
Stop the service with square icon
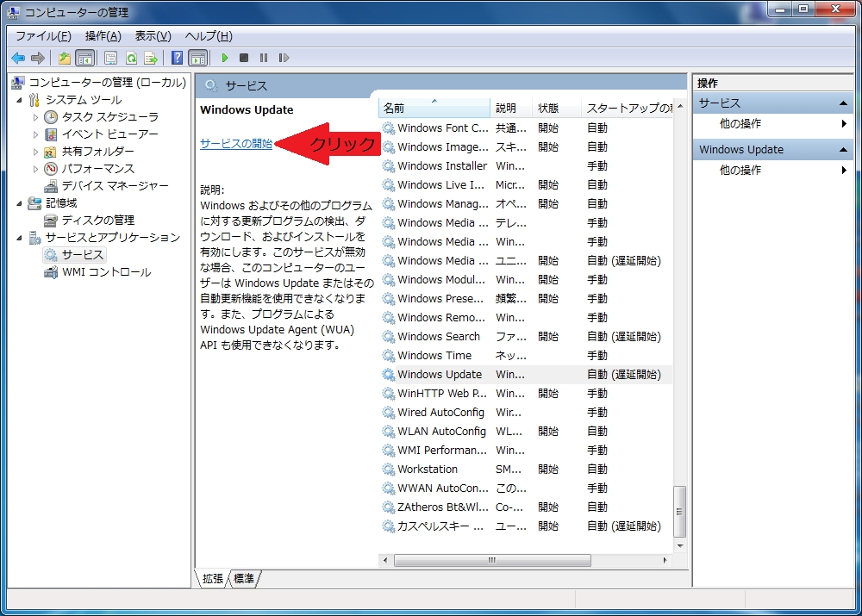click(244, 58)
